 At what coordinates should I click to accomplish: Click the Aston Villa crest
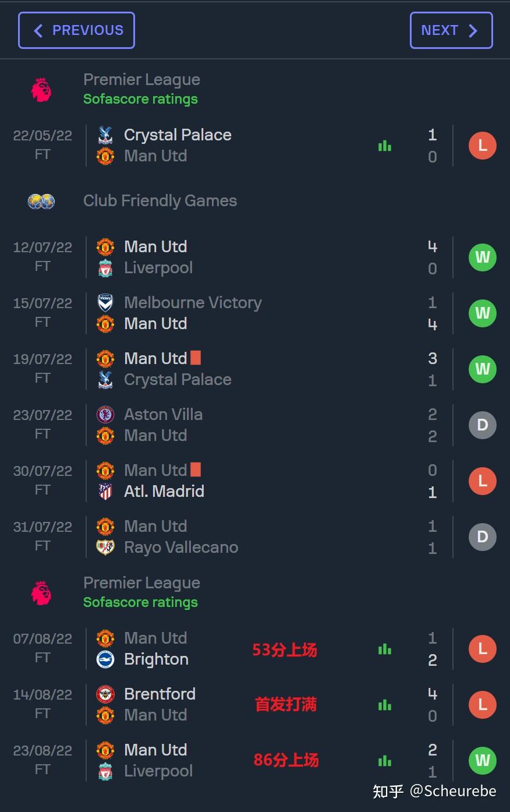[x=105, y=415]
